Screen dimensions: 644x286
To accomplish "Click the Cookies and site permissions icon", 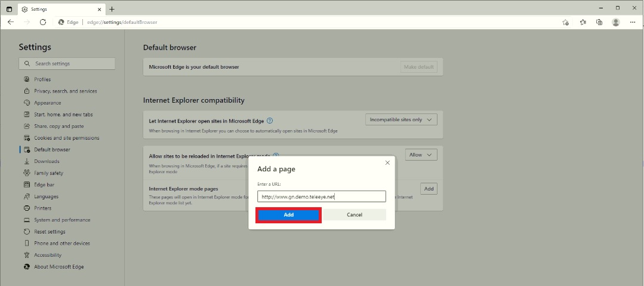I will pyautogui.click(x=27, y=138).
